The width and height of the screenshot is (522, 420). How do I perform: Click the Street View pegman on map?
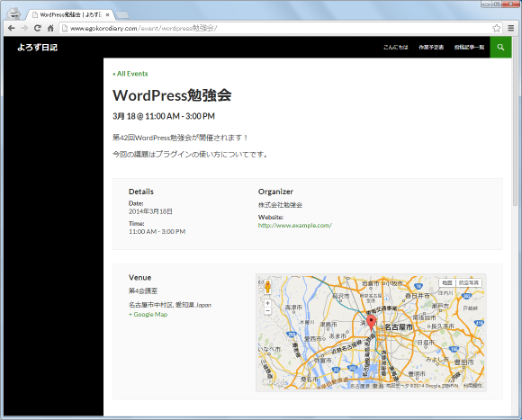(x=267, y=287)
